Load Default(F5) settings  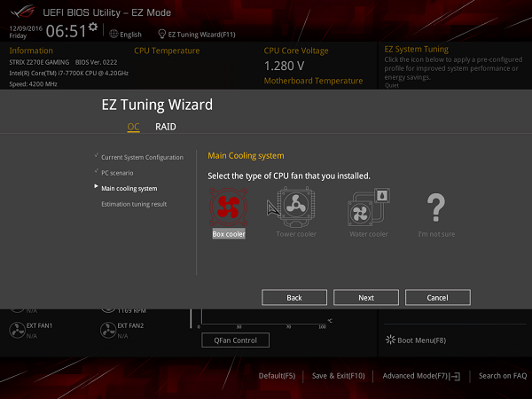coord(277,376)
